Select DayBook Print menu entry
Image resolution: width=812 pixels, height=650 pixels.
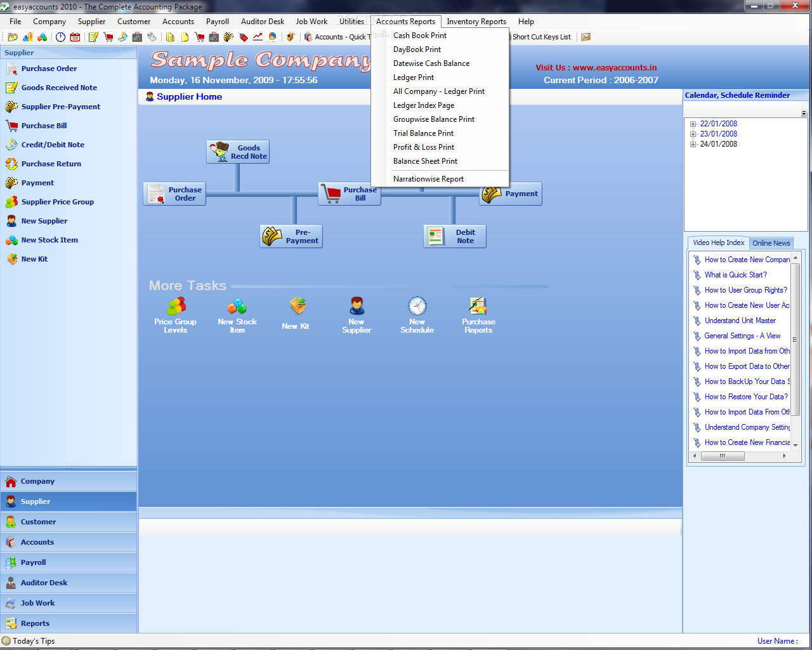(440, 50)
